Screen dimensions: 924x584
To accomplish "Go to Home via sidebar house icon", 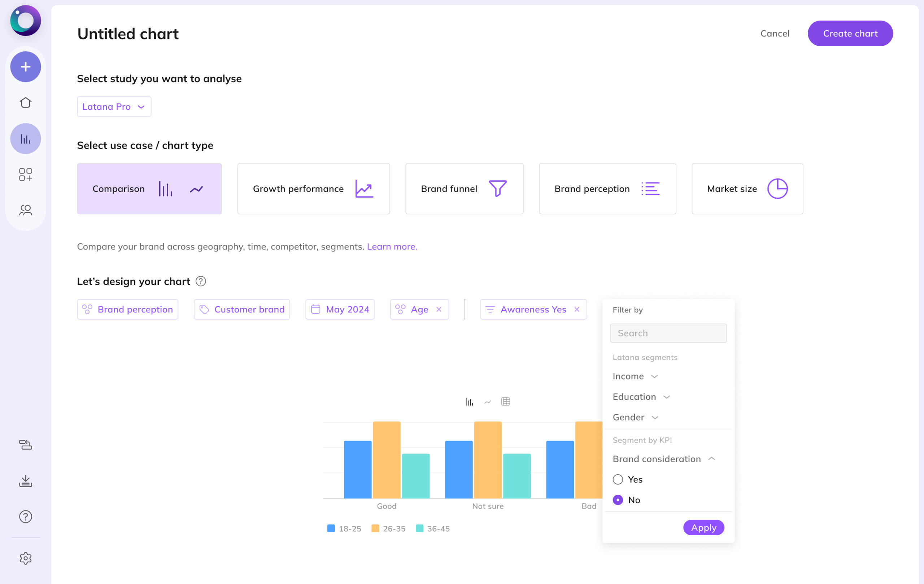I will [x=25, y=103].
